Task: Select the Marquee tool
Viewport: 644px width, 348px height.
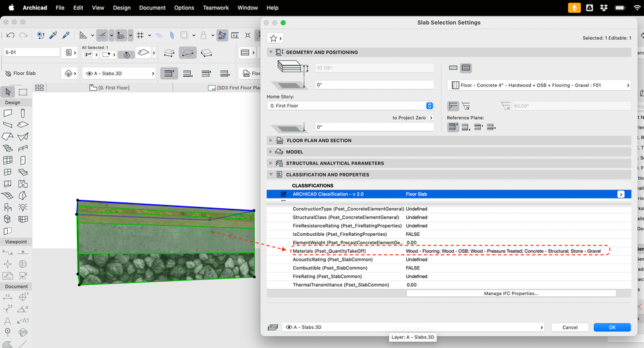Action: click(23, 92)
